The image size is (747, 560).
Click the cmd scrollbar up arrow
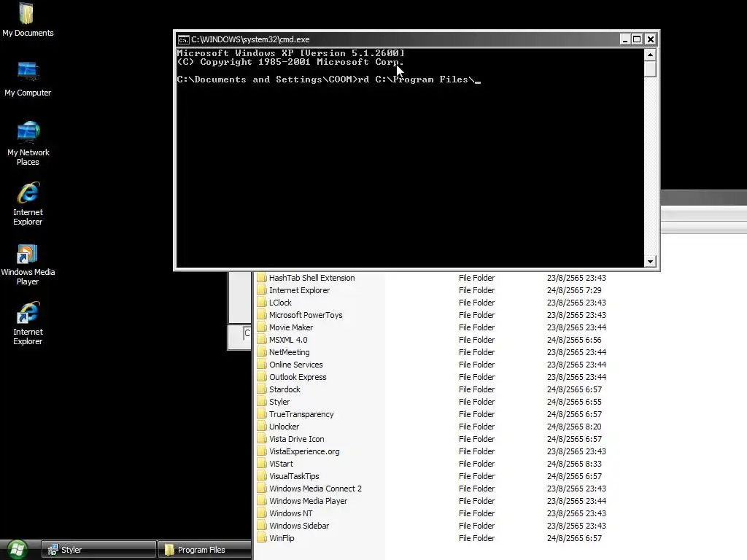(x=650, y=55)
